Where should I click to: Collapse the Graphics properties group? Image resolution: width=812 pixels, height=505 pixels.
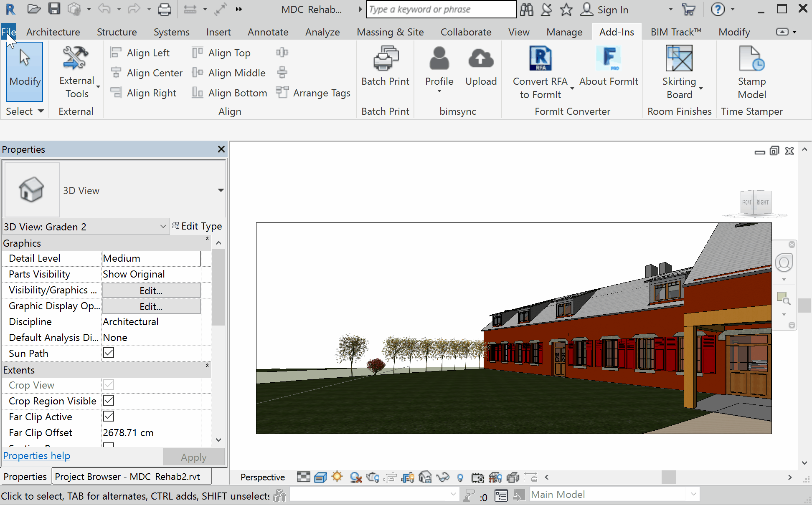tap(207, 239)
